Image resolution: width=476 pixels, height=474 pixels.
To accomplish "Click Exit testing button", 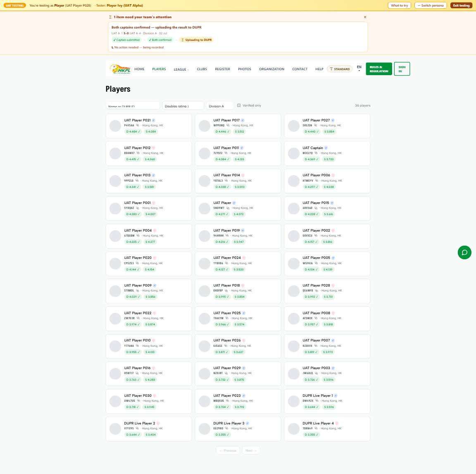I will [461, 5].
